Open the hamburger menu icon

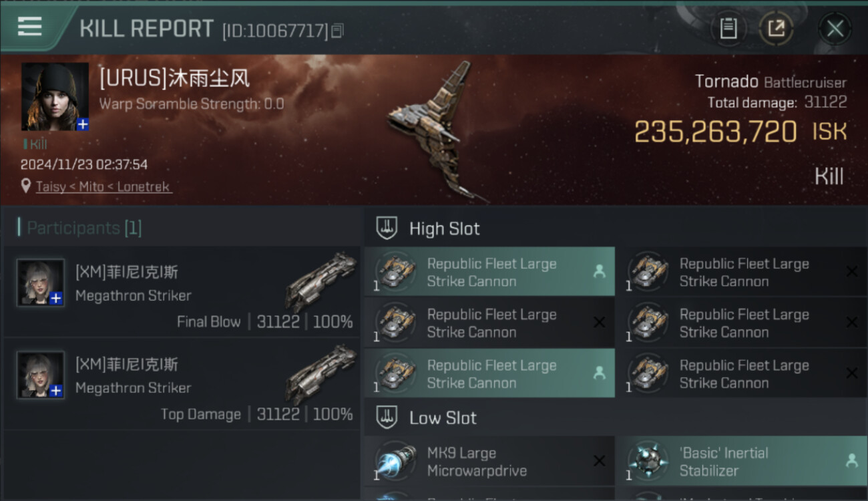coord(29,26)
